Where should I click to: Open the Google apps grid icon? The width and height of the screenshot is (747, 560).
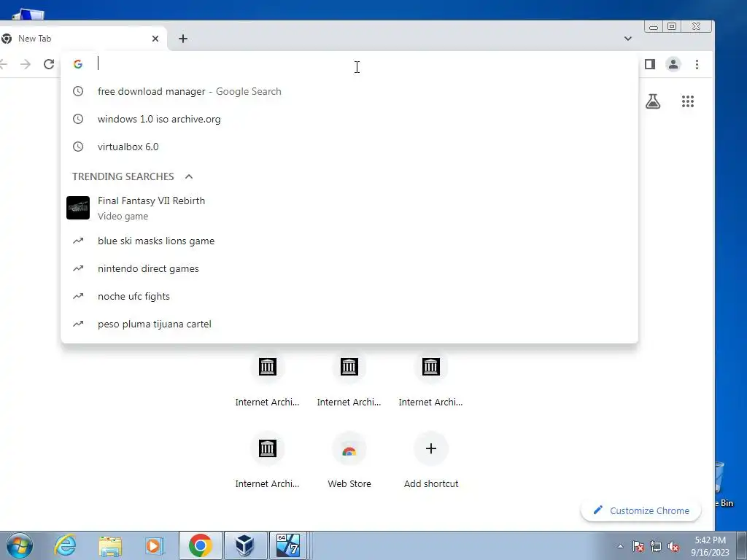coord(687,101)
